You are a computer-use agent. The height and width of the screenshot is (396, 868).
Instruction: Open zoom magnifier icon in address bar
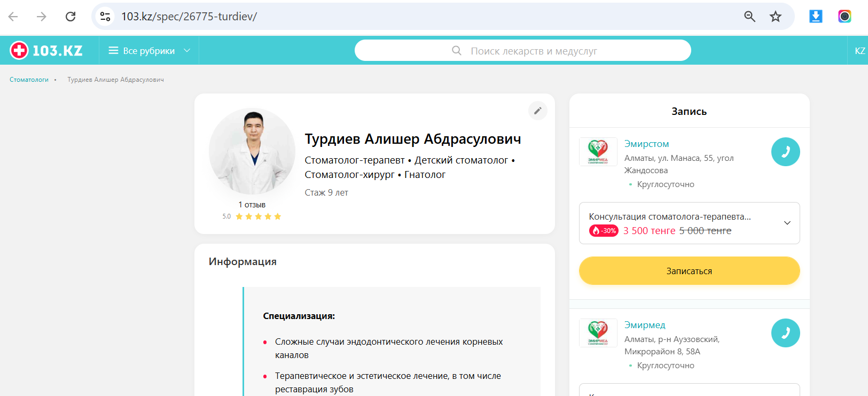click(750, 17)
